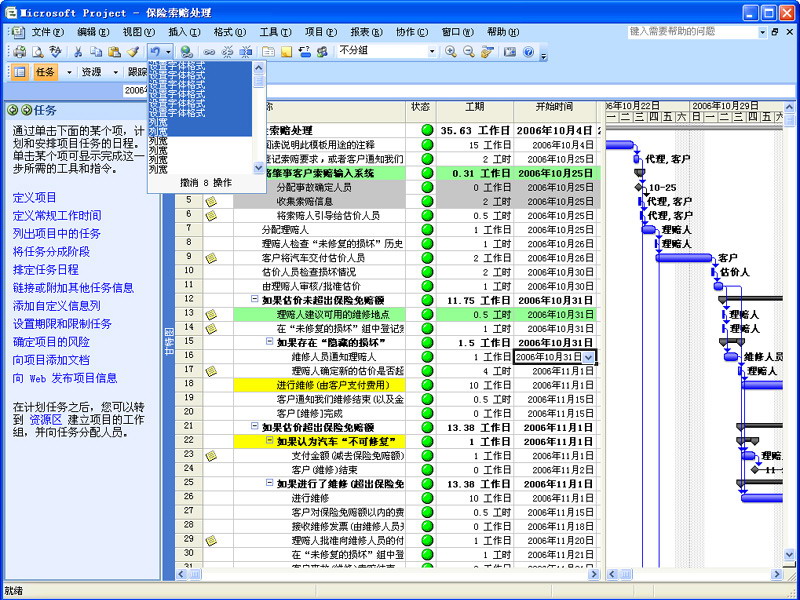Image resolution: width=800 pixels, height=600 pixels.
Task: Click the back arrow in the 任务 pane
Action: (x=13, y=110)
